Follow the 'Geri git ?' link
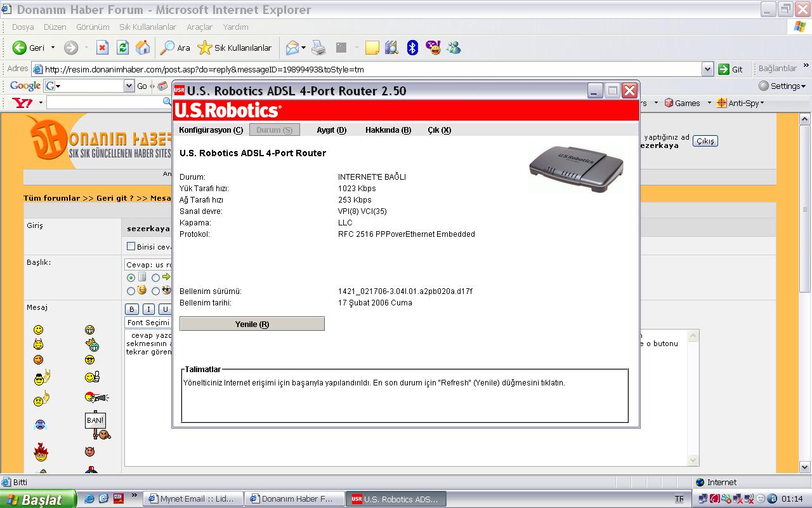 coord(115,198)
